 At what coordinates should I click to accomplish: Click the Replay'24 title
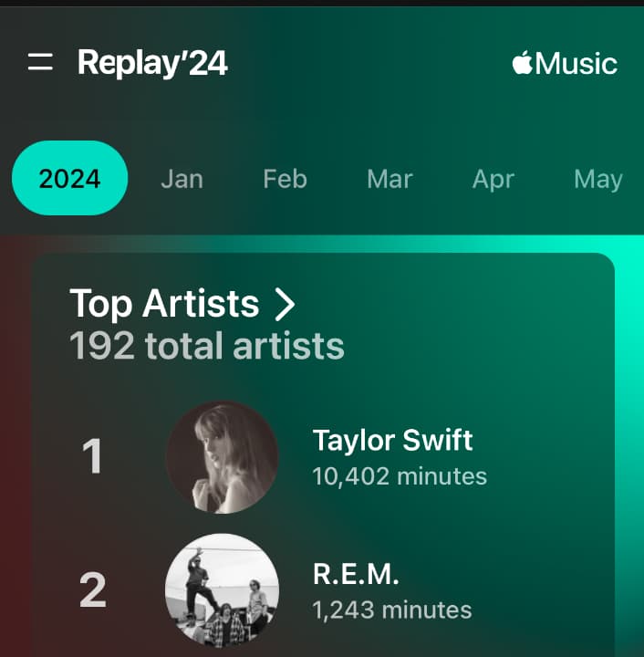152,63
